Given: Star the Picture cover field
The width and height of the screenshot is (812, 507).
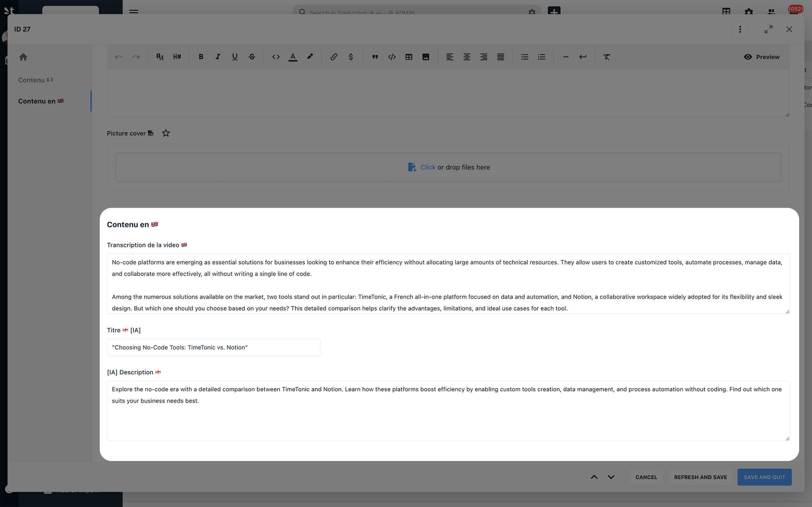Looking at the screenshot, I should (166, 133).
